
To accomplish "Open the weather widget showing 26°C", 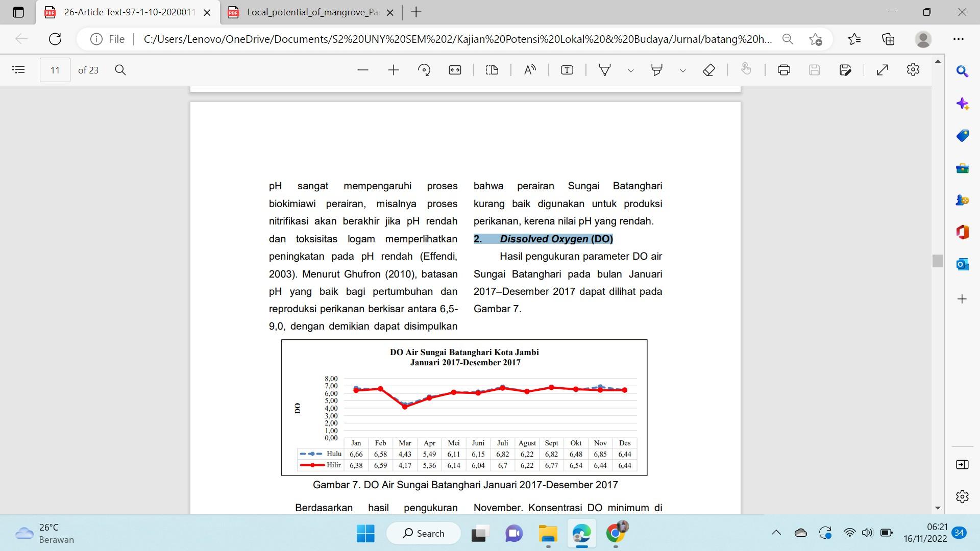I will (x=45, y=533).
